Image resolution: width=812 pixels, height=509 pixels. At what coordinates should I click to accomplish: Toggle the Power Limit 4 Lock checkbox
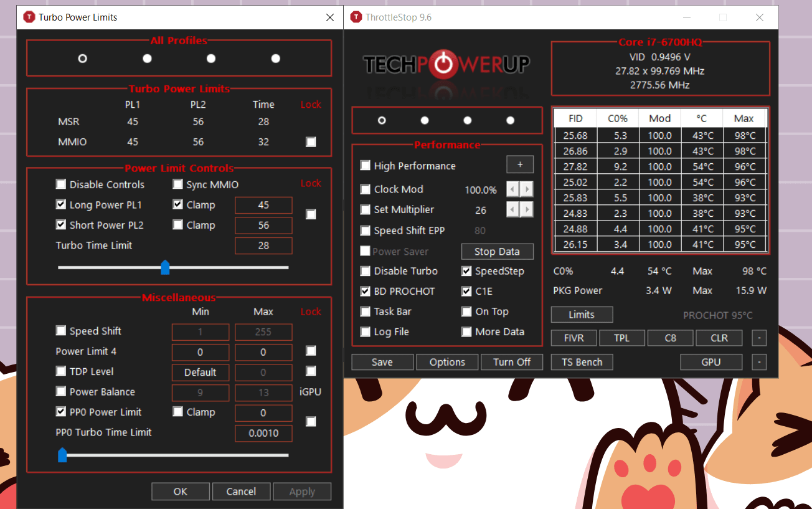[x=311, y=351]
